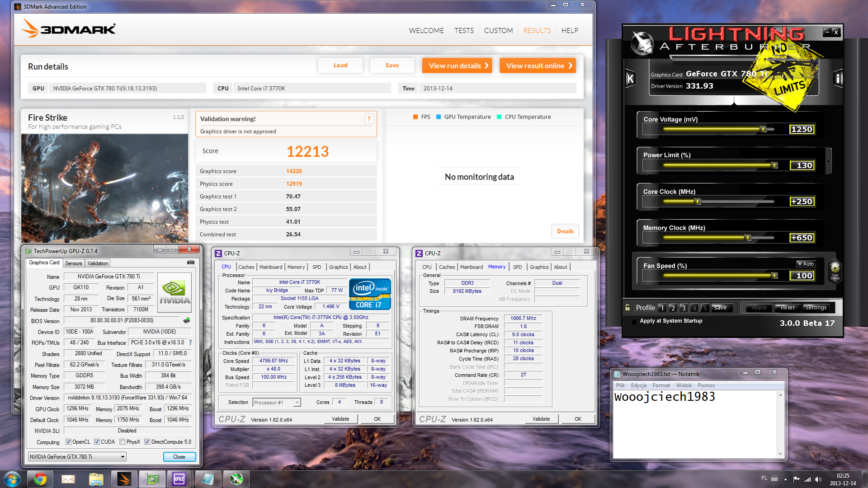Screen dimensions: 868x488
Task: Toggle the PhysX checkbox in GPU-Z
Action: (x=123, y=442)
